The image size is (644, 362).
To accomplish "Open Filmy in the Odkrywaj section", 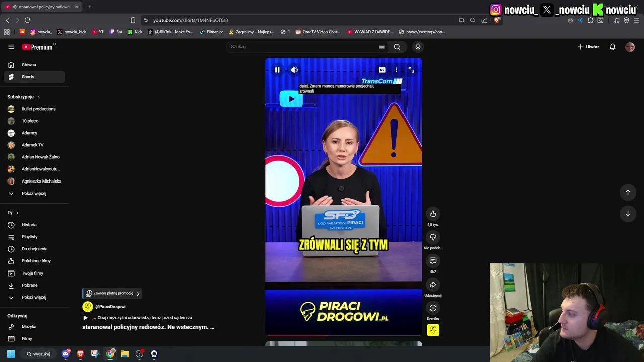I will 34,339.
